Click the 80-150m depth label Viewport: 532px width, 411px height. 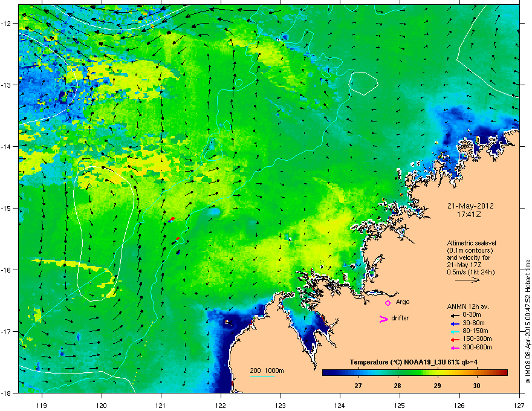pos(475,331)
